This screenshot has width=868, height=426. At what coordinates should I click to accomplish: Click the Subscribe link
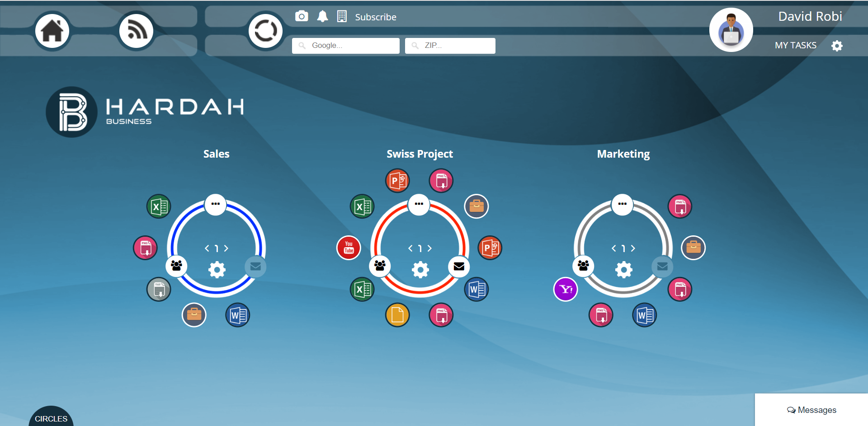tap(376, 17)
